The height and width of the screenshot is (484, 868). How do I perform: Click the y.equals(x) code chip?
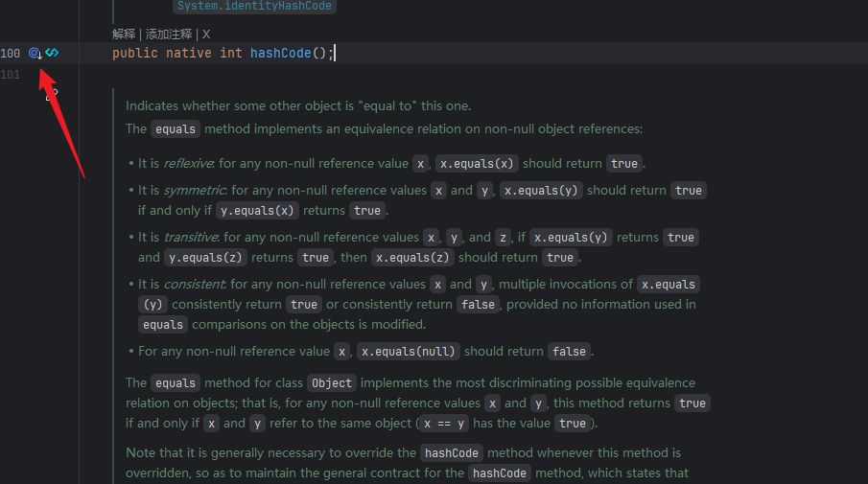click(x=257, y=211)
